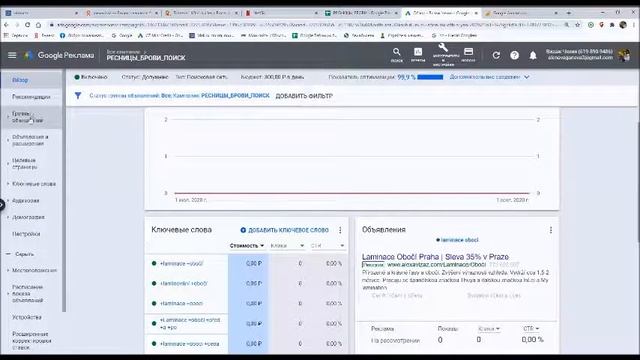Click green extension icon in Chrome toolbar
Image resolution: width=640 pixels, height=360 pixels.
[591, 25]
